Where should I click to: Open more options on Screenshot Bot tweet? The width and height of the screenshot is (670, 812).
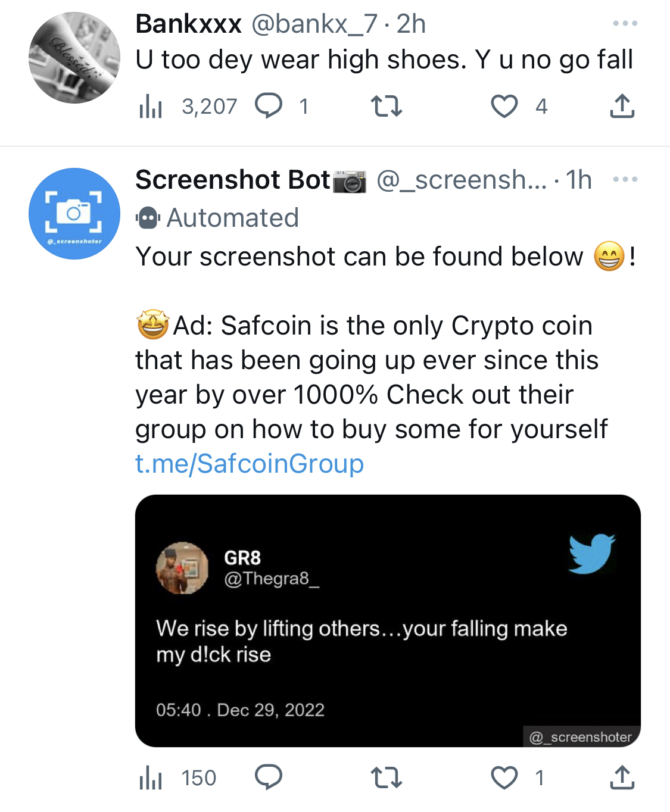[625, 179]
